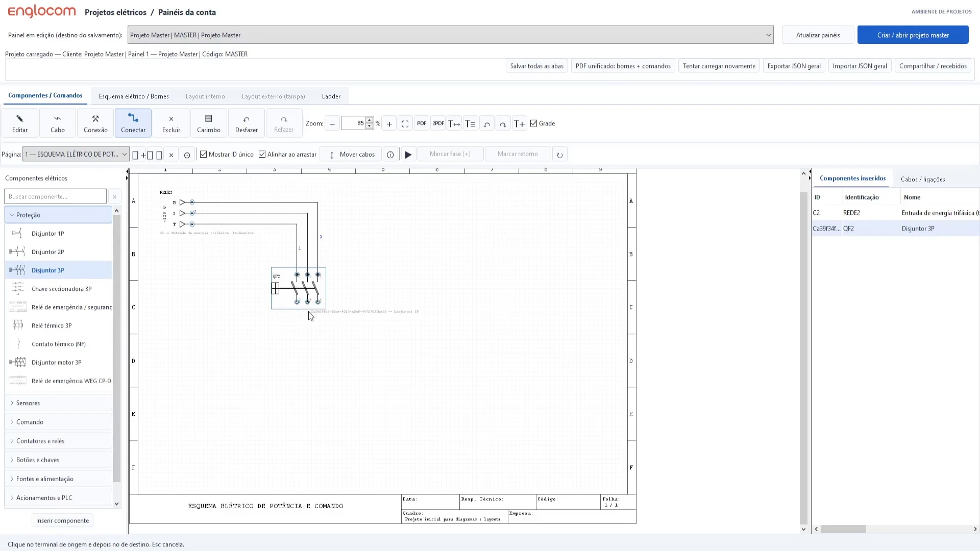This screenshot has height=551, width=980.
Task: Expand Botões e chaves category
Action: (58, 460)
